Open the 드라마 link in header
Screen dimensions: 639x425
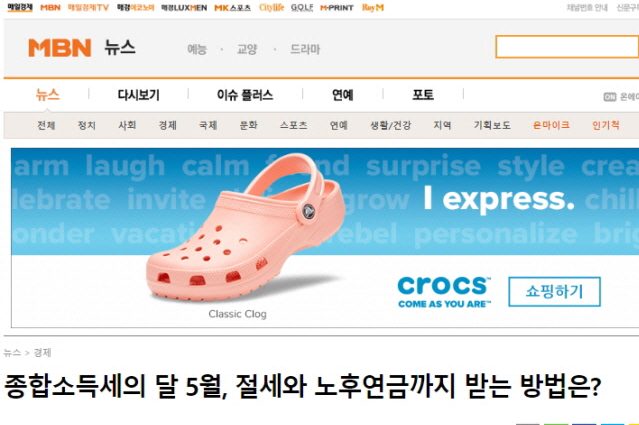point(305,49)
